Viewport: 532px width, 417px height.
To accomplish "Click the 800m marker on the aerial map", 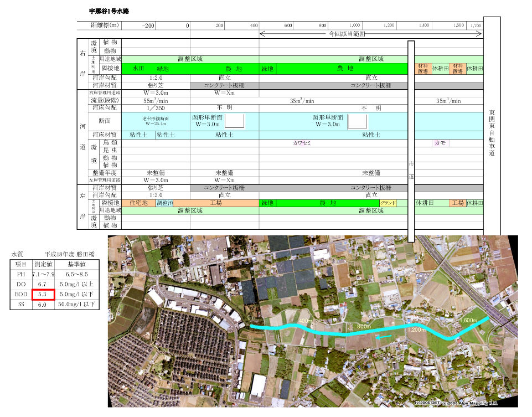I will click(364, 326).
